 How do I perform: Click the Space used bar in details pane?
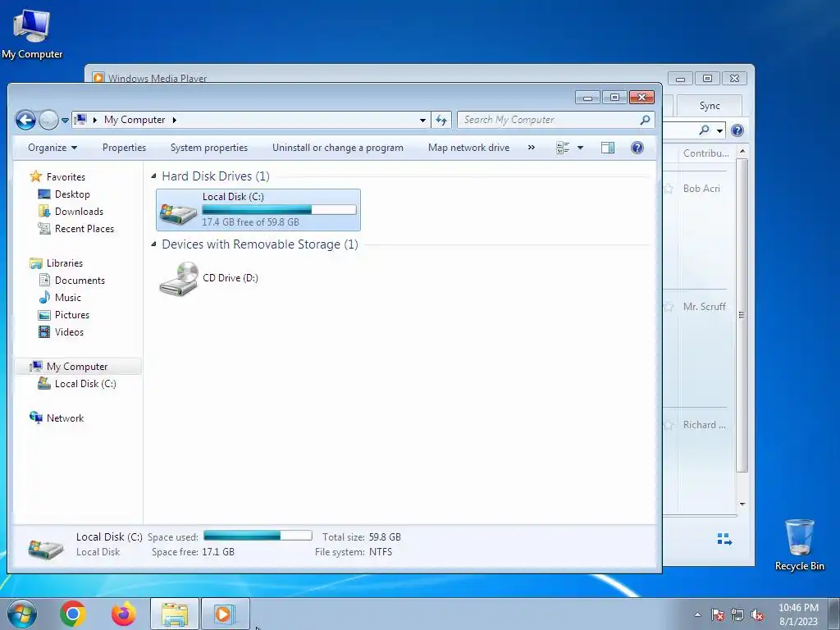tap(258, 536)
